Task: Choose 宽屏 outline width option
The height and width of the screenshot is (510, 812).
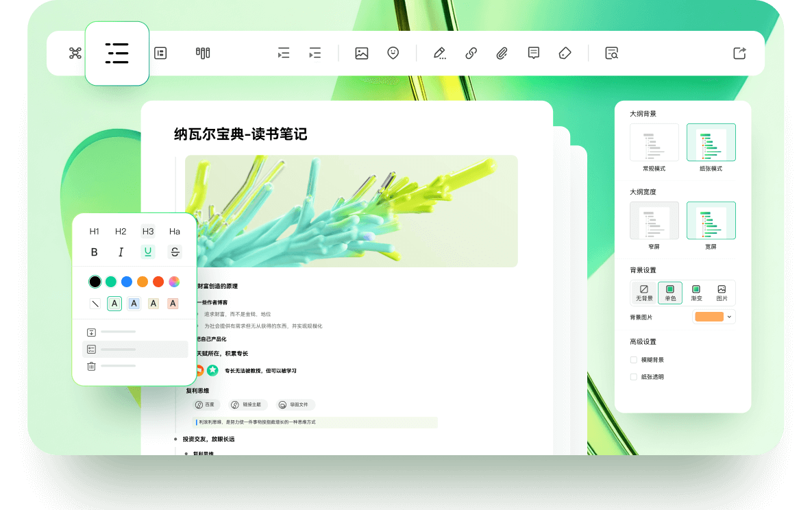Action: [x=711, y=221]
